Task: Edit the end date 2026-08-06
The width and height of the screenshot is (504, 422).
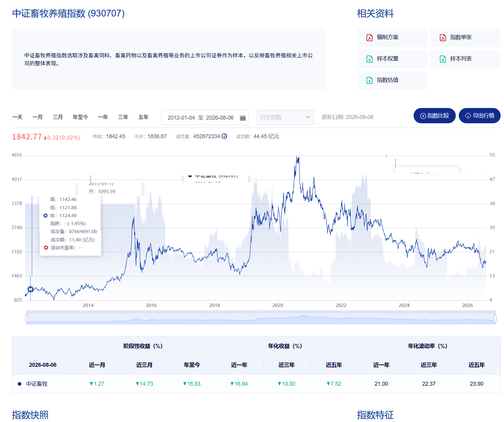Action: coord(220,118)
